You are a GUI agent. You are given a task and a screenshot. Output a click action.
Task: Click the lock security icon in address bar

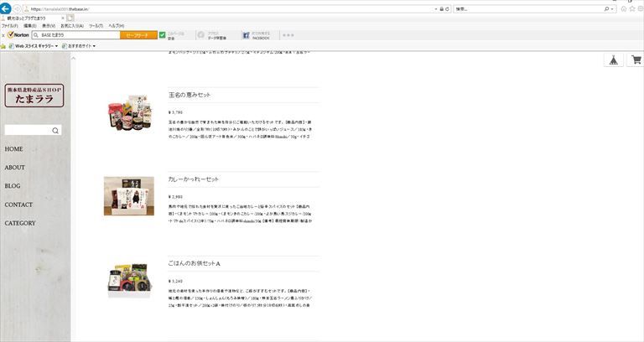click(x=442, y=8)
